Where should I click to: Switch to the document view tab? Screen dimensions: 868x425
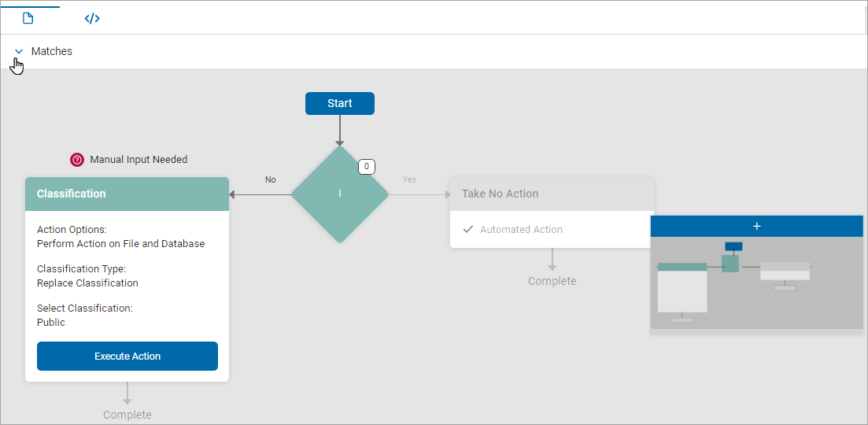pyautogui.click(x=28, y=18)
